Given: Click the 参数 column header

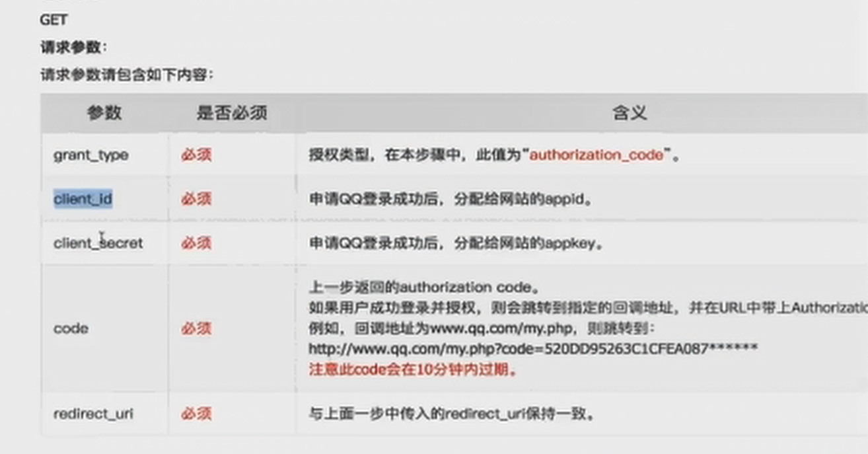Looking at the screenshot, I should coord(104,113).
